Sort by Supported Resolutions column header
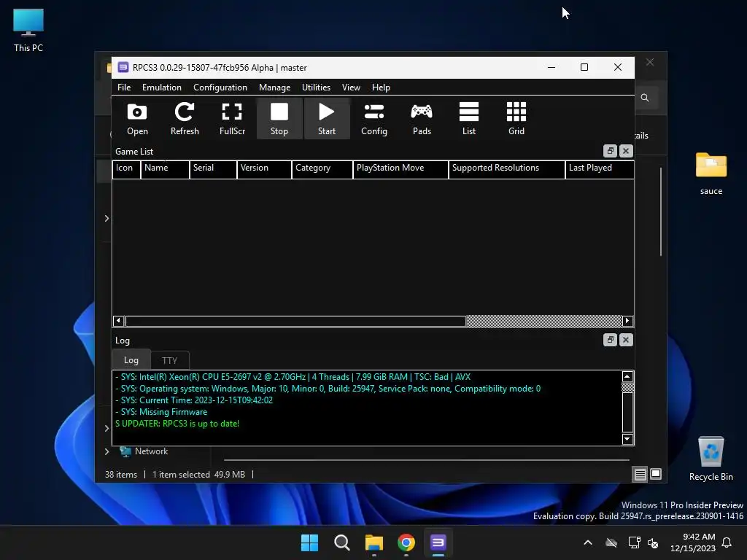Screen dimensions: 747x560 [x=507, y=169]
